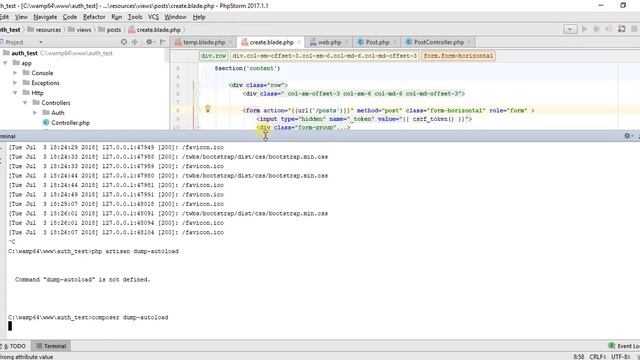Close the Post.php tab

point(395,42)
